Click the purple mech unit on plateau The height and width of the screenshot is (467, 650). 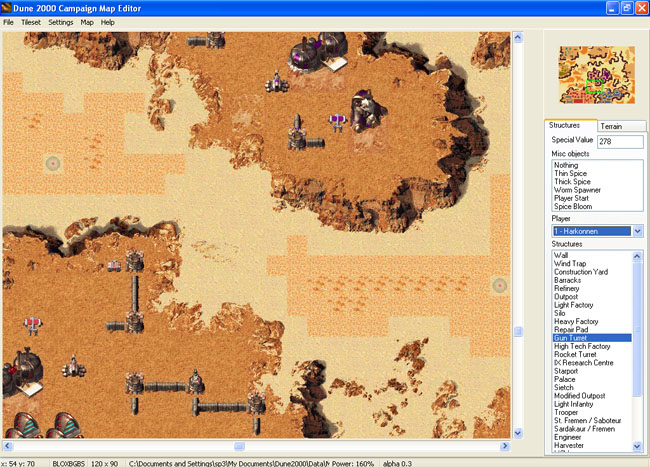[x=337, y=123]
